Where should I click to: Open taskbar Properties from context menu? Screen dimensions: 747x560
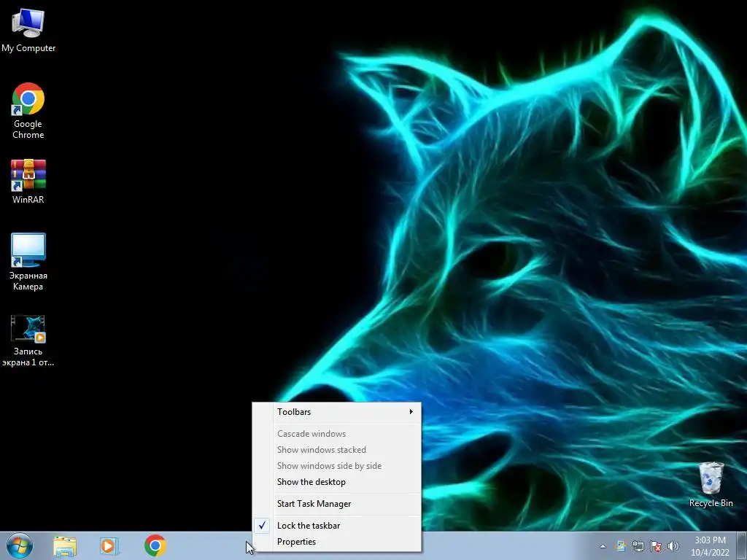(x=337, y=542)
